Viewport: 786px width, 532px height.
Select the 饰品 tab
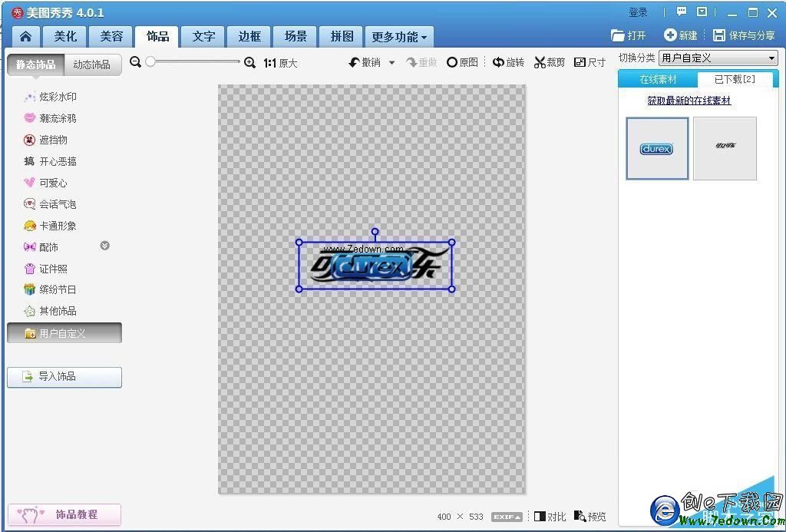click(x=157, y=37)
